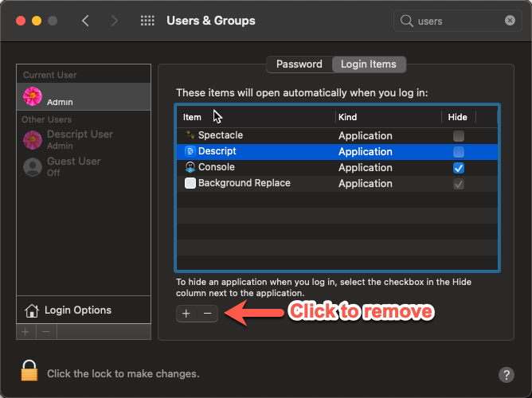This screenshot has height=398, width=532.
Task: Remove the selected login item
Action: point(208,314)
